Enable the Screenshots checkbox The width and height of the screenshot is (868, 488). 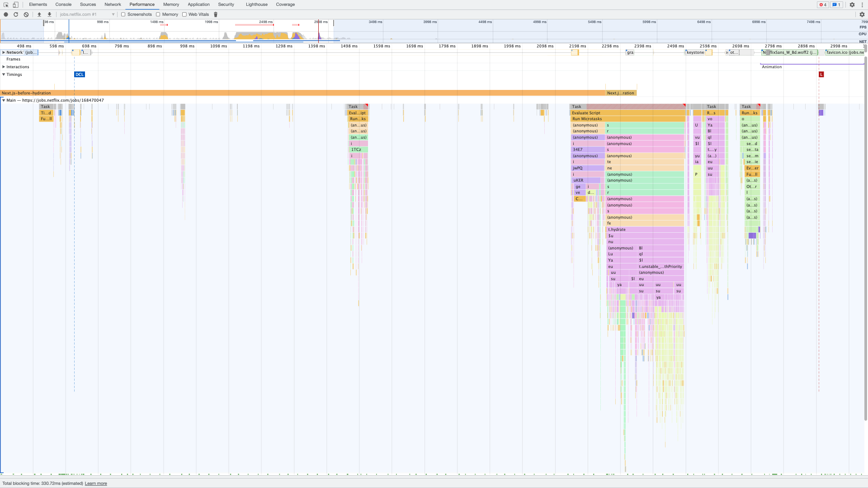coord(123,14)
